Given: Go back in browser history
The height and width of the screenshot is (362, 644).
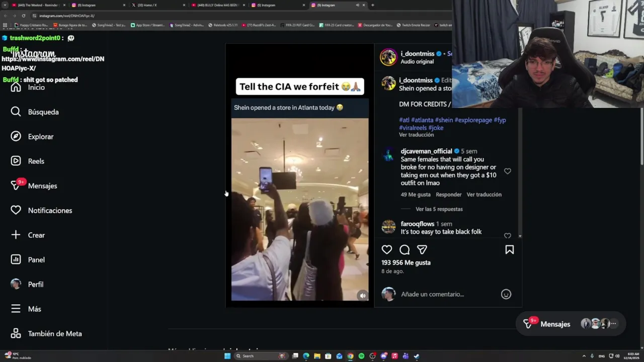Looking at the screenshot, I should (5, 16).
